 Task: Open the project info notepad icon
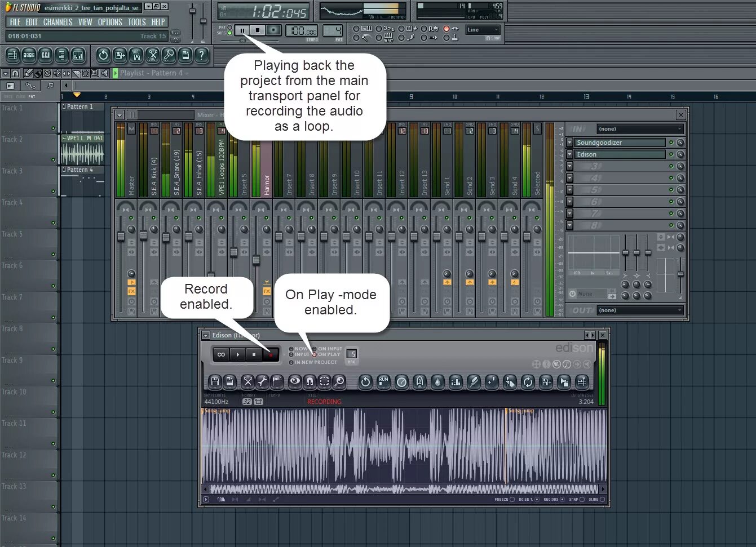click(x=185, y=55)
